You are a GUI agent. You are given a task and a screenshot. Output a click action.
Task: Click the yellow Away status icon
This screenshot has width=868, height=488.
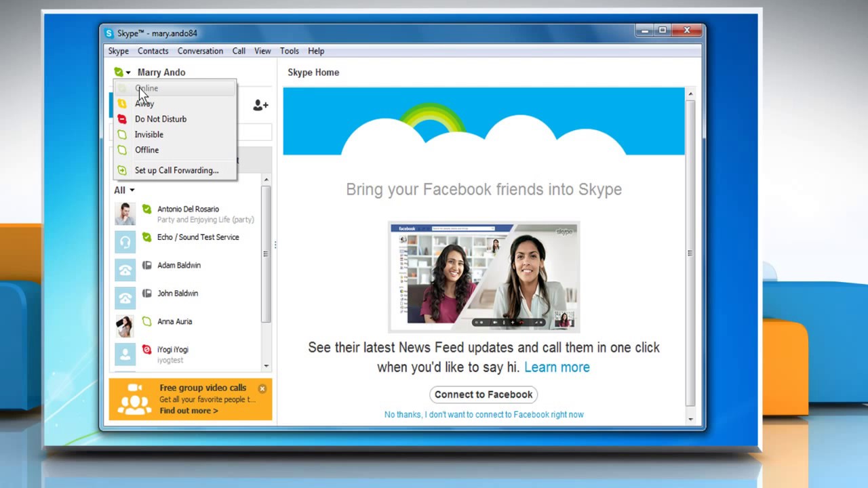122,104
